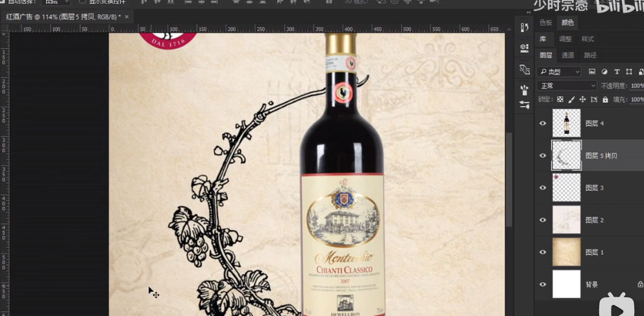Open the History panel icon

(x=525, y=27)
